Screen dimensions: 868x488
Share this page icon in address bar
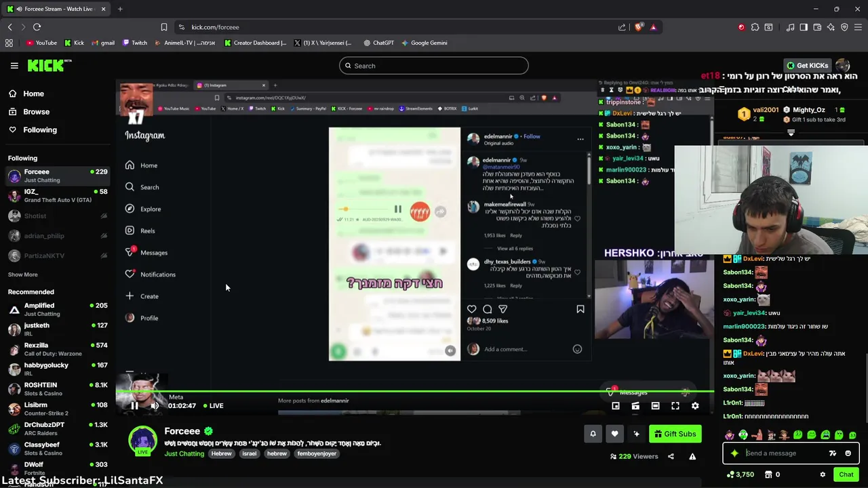pyautogui.click(x=622, y=27)
